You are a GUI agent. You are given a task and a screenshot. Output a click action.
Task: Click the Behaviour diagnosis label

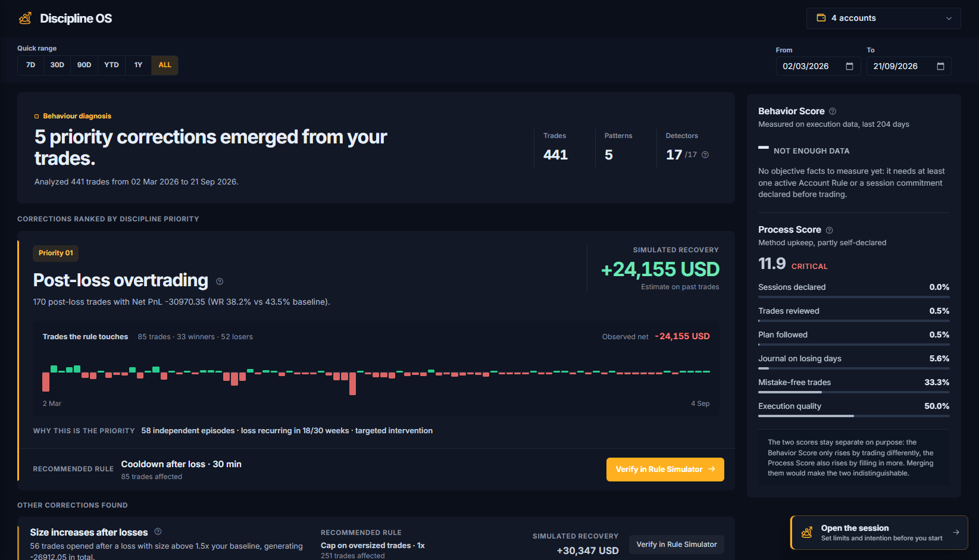[x=77, y=116]
